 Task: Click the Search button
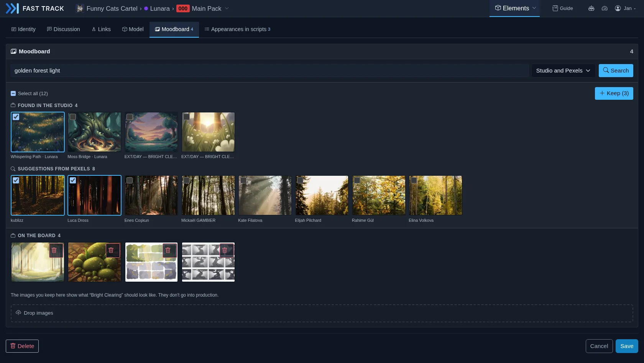point(616,71)
